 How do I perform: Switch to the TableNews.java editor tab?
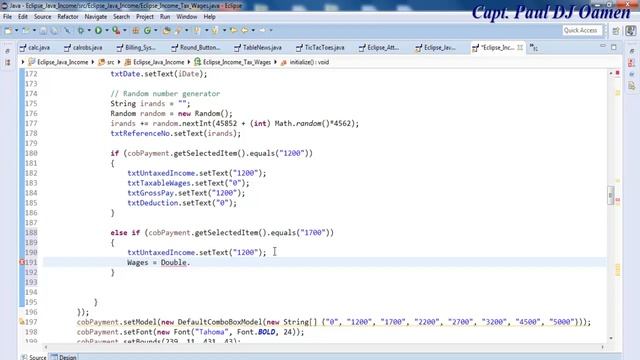pyautogui.click(x=258, y=48)
